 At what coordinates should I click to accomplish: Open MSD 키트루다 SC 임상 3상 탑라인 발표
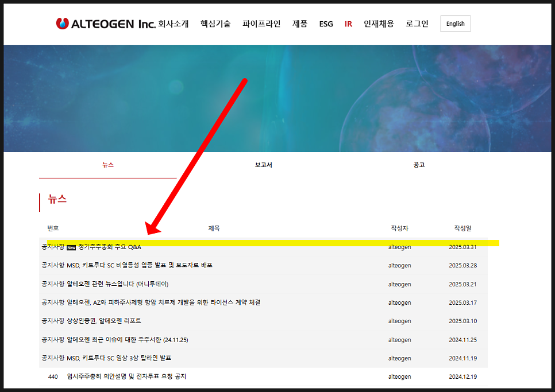119,358
